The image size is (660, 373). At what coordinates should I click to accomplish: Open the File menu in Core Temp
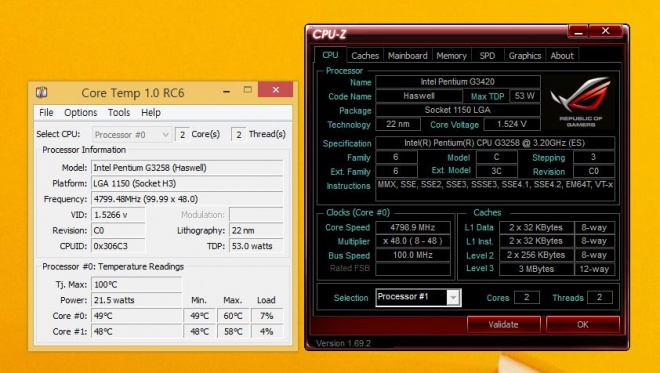46,112
